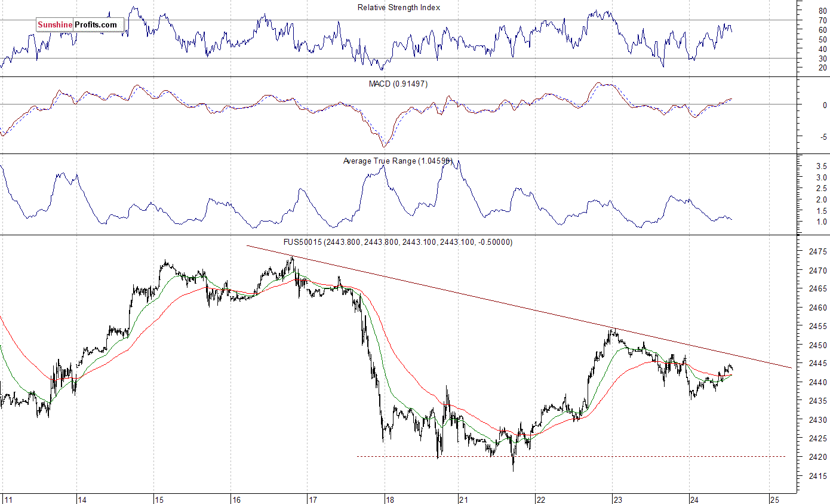Viewport: 830px width, 504px height.
Task: Click the RSI 60 axis value
Action: point(822,30)
